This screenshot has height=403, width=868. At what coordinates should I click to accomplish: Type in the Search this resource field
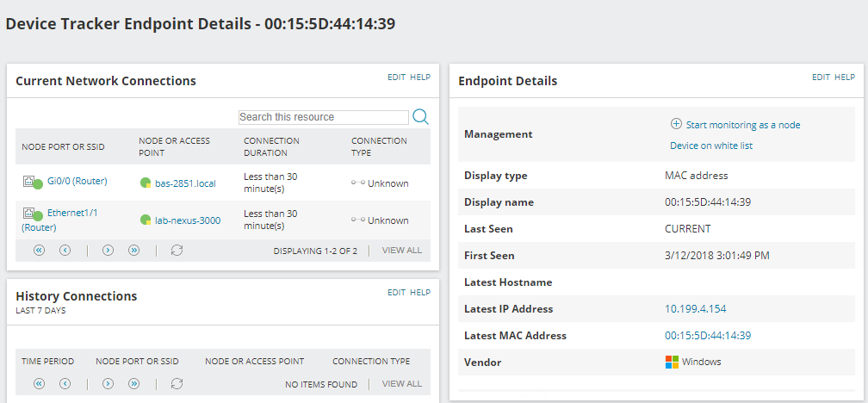(323, 117)
